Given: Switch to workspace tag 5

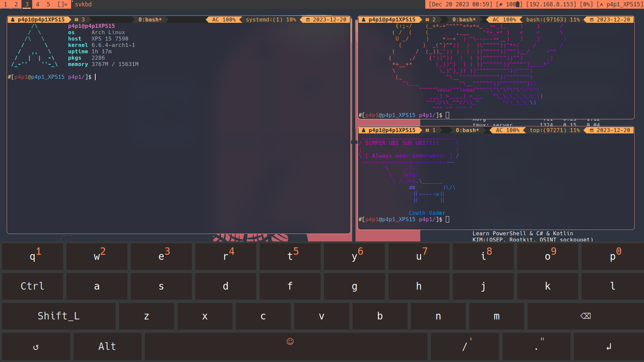Looking at the screenshot, I should tap(48, 4).
